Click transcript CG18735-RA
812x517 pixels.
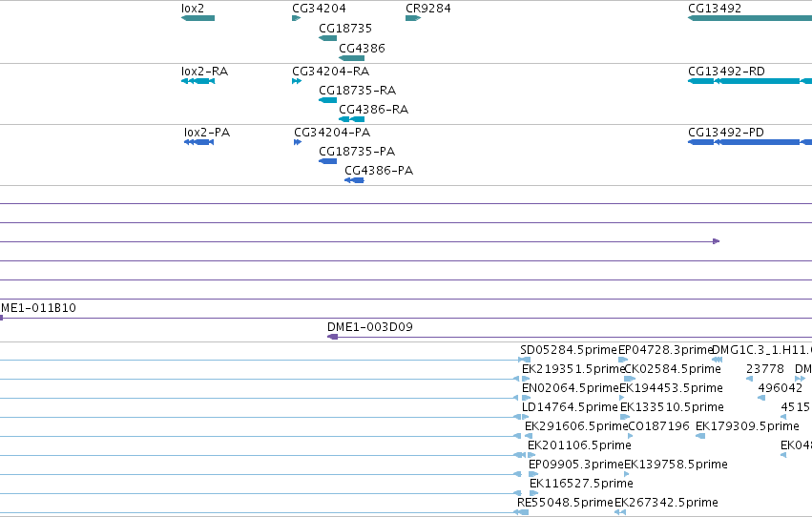click(x=328, y=100)
